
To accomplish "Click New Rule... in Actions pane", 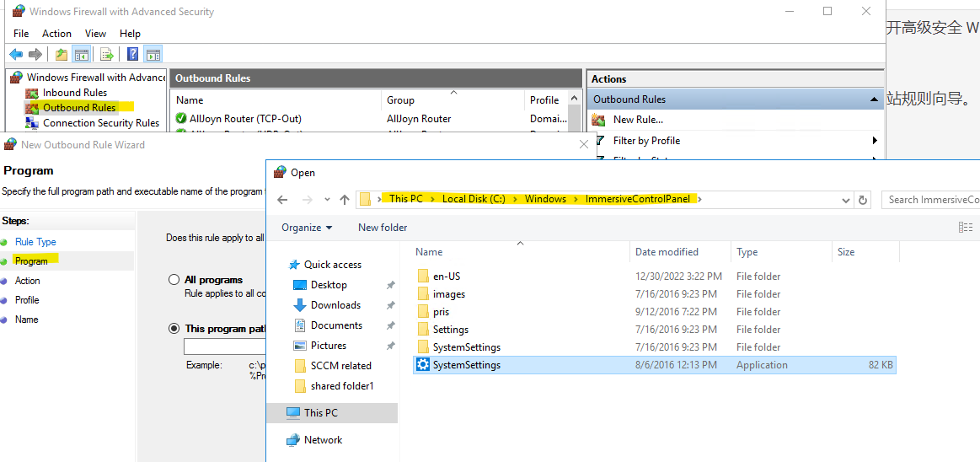I will pyautogui.click(x=638, y=120).
